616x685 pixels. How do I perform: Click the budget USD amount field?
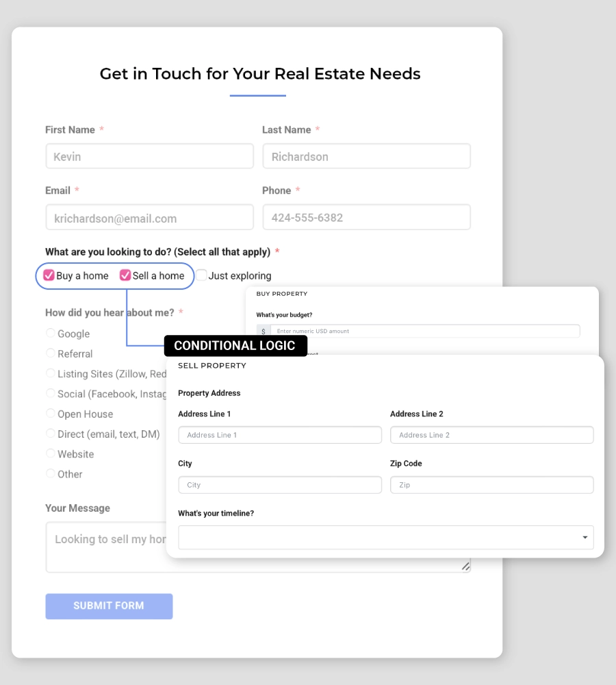click(424, 331)
